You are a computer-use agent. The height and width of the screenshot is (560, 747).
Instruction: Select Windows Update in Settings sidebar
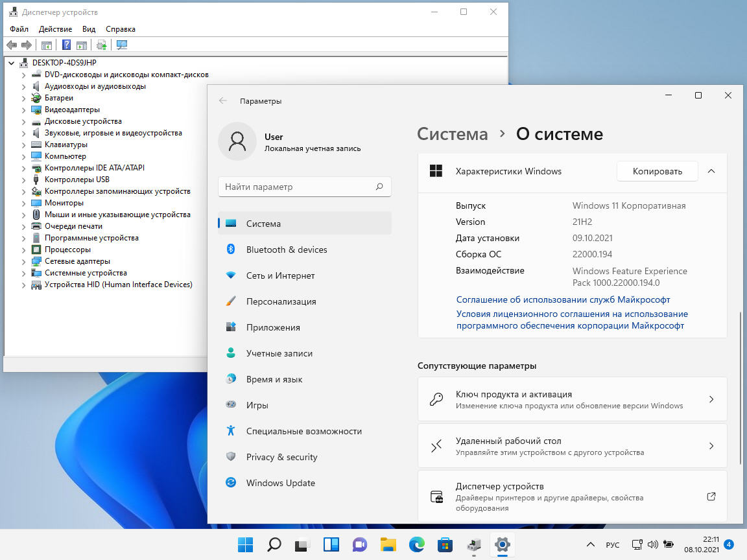tap(280, 483)
